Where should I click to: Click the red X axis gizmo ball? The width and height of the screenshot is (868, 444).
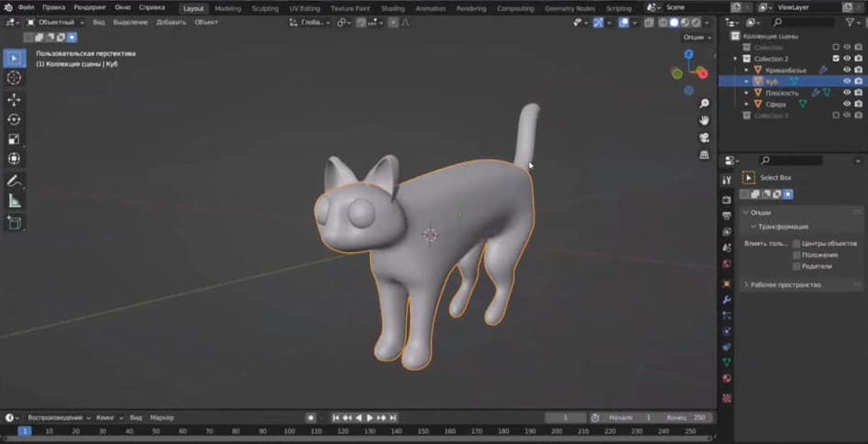(x=702, y=73)
